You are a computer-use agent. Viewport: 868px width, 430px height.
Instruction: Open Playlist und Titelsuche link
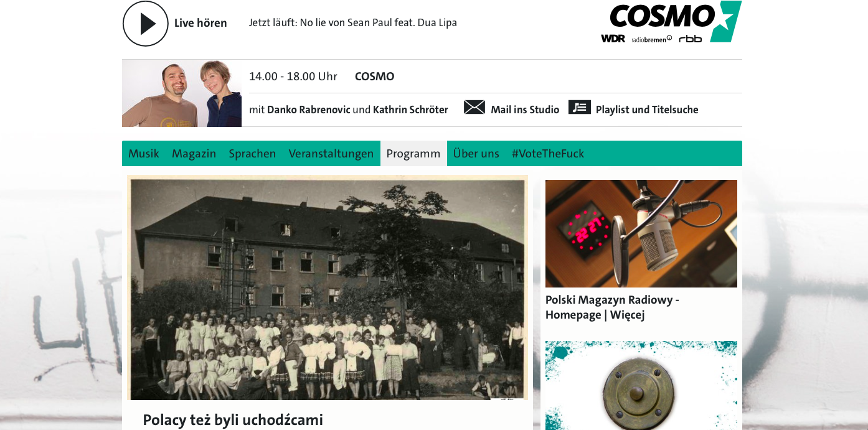click(647, 110)
